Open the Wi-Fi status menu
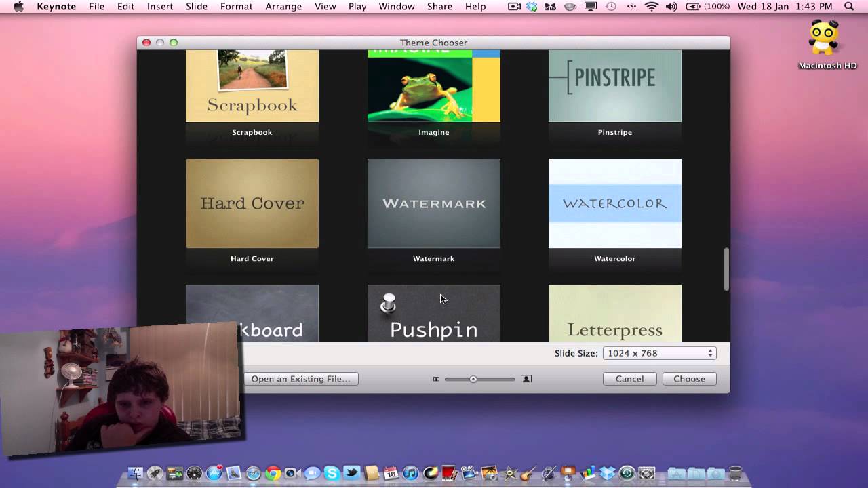This screenshot has width=868, height=488. coord(652,6)
